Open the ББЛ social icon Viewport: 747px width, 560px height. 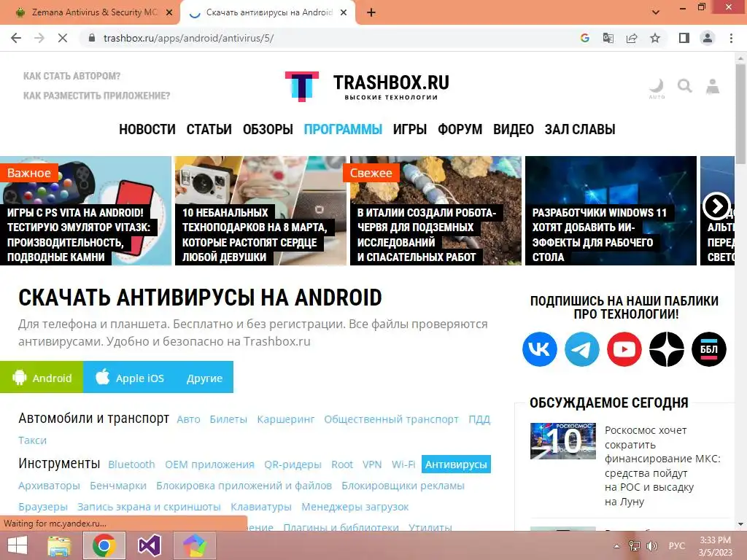click(709, 349)
